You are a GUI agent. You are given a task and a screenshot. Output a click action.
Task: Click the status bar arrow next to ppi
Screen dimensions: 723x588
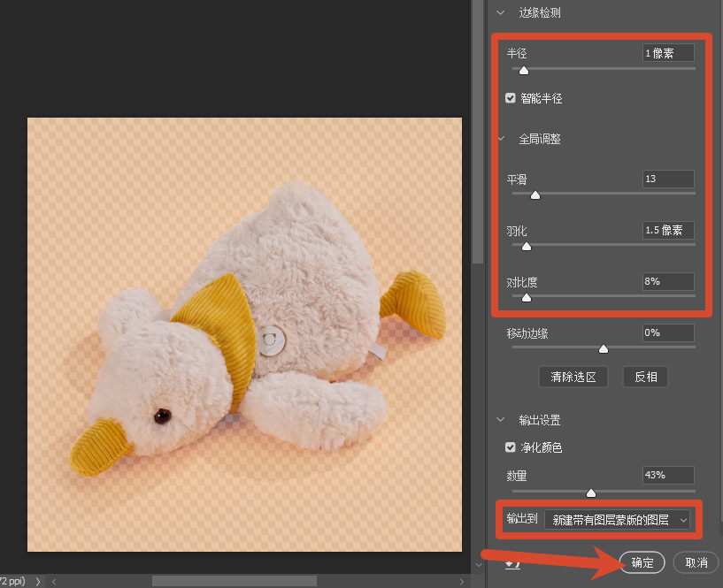[x=38, y=582]
